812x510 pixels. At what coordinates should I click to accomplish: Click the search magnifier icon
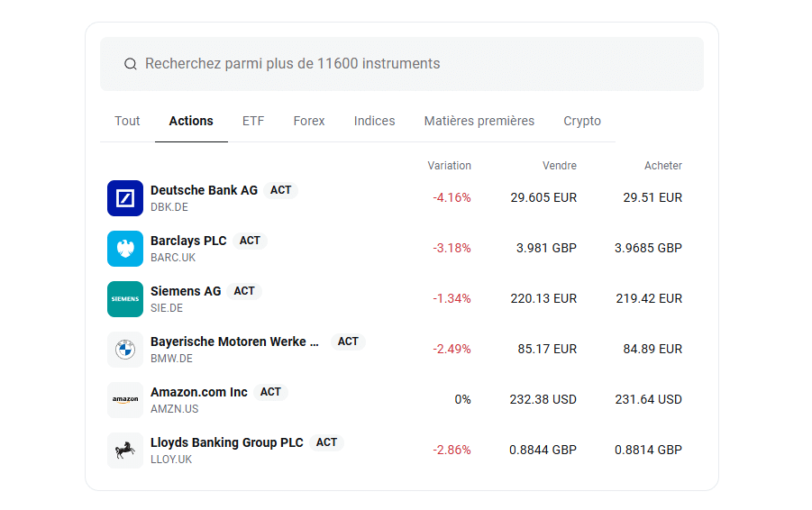(x=130, y=64)
